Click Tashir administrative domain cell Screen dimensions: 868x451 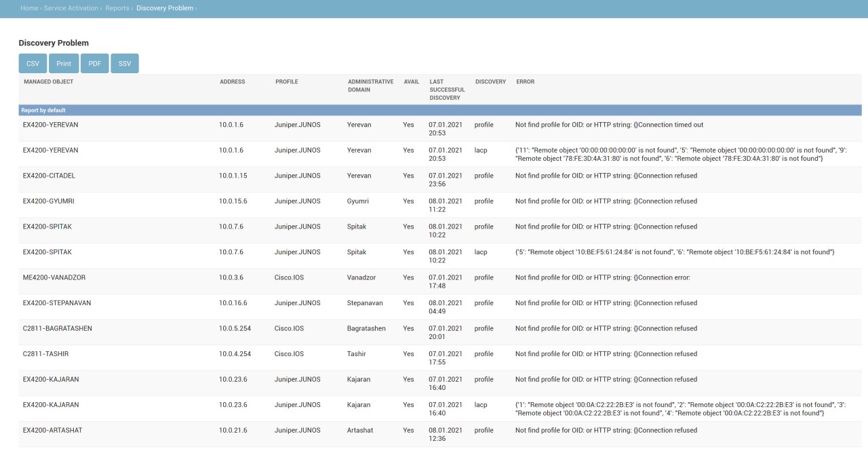click(357, 354)
